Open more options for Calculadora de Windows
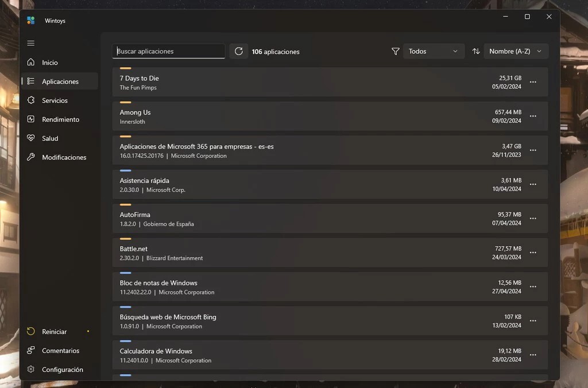Image resolution: width=588 pixels, height=388 pixels. point(533,355)
